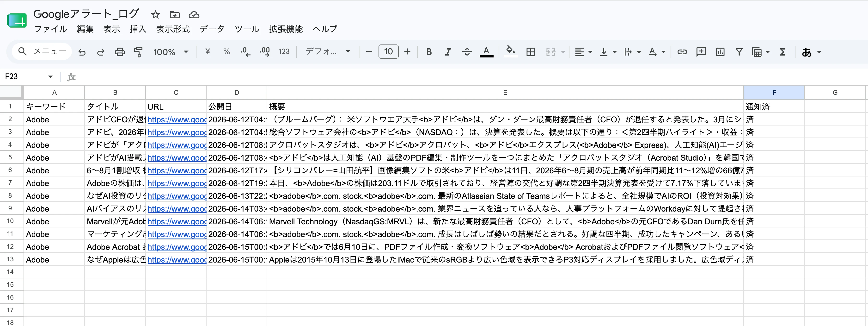Decrease decimal places
This screenshot has width=868, height=326.
[x=245, y=52]
